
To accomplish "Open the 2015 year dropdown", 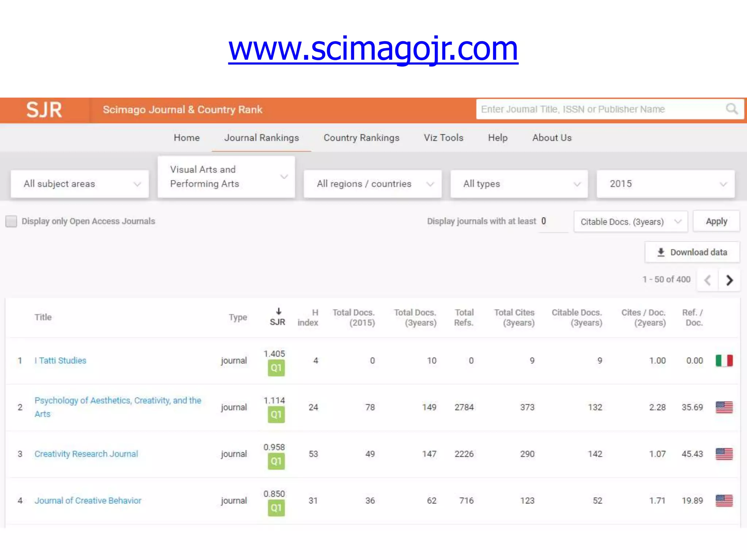I will (666, 184).
